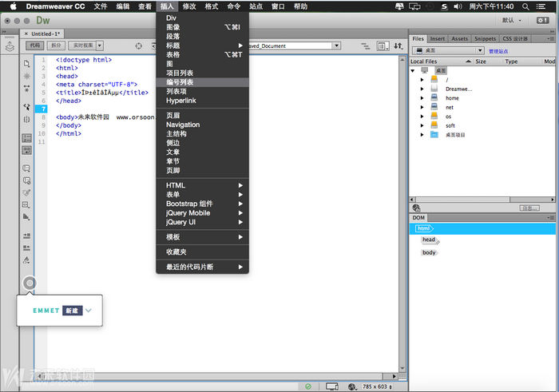Sort by Local Files column header

(x=441, y=61)
